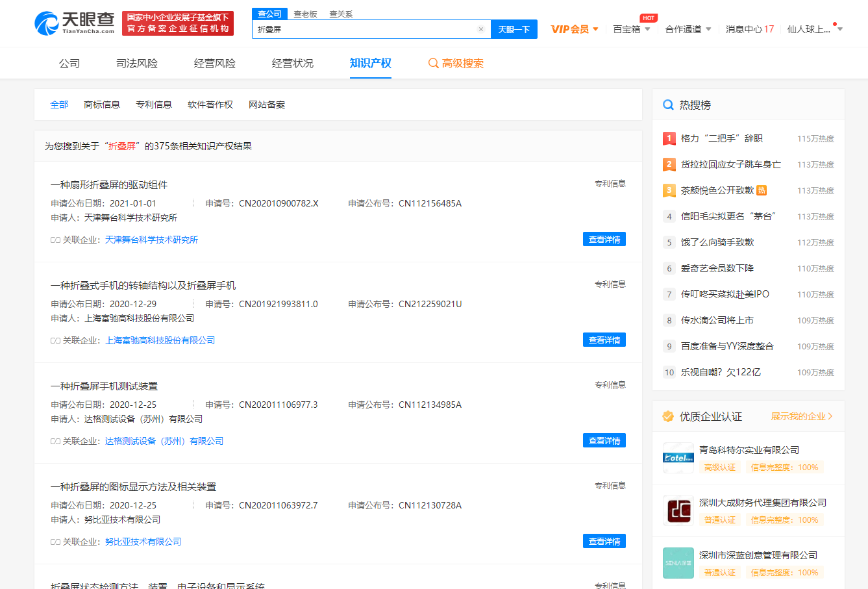View details of 折叠屏的图标显示方法 patent
This screenshot has width=868, height=589.
tap(604, 542)
